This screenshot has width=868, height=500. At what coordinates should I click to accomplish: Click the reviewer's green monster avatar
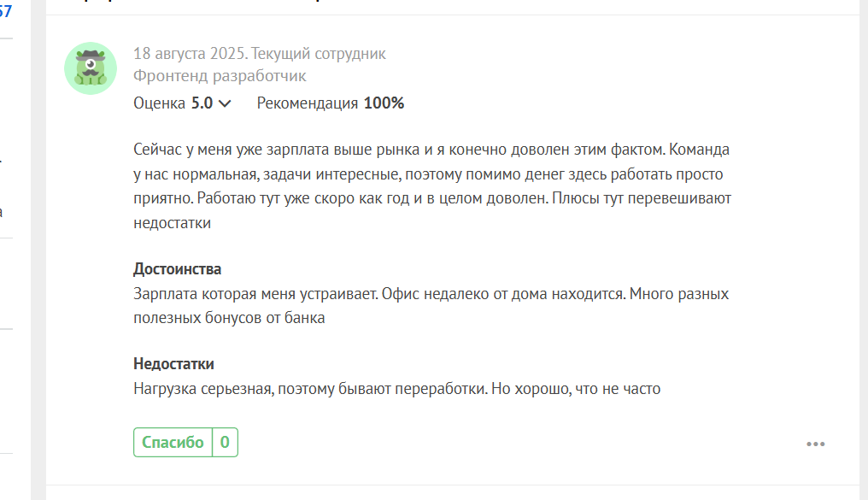[x=91, y=68]
